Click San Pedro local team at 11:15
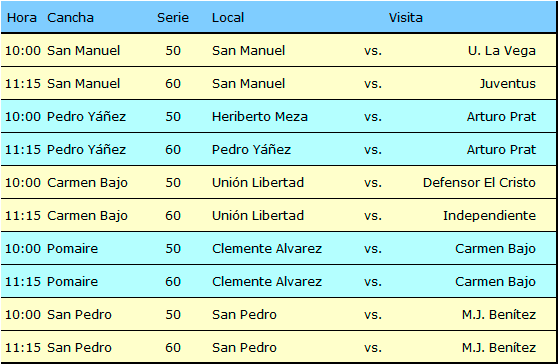This screenshot has width=558, height=364. (244, 348)
